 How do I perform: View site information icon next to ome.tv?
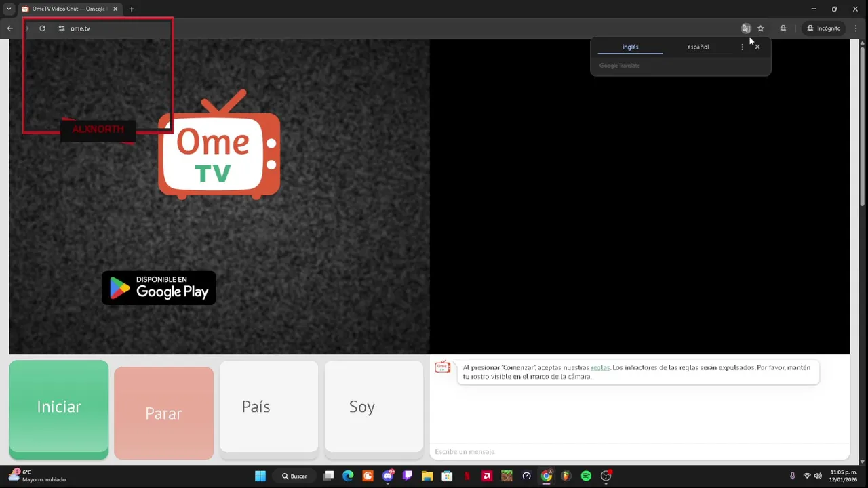[x=62, y=28]
